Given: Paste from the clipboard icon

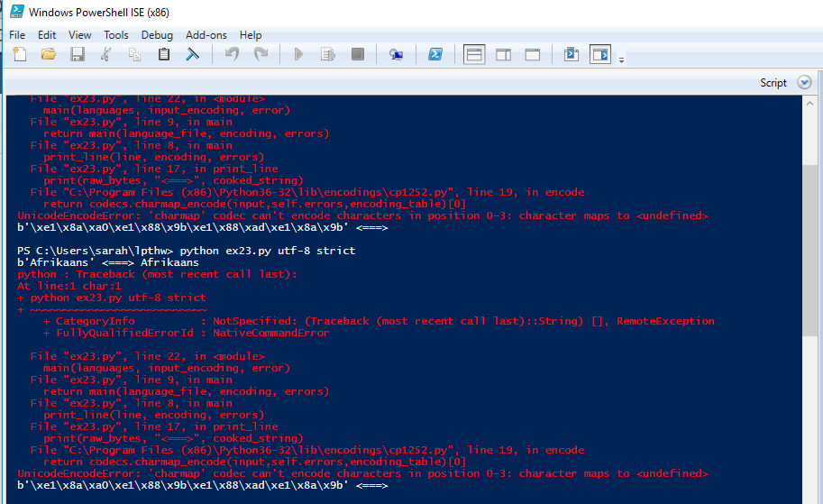Looking at the screenshot, I should click(x=164, y=54).
